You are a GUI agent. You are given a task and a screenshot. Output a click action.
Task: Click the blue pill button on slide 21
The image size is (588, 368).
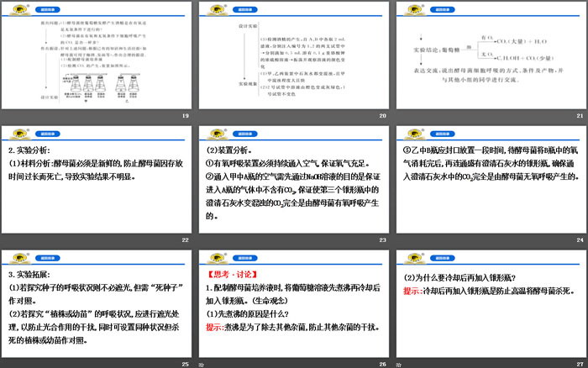coord(443,10)
